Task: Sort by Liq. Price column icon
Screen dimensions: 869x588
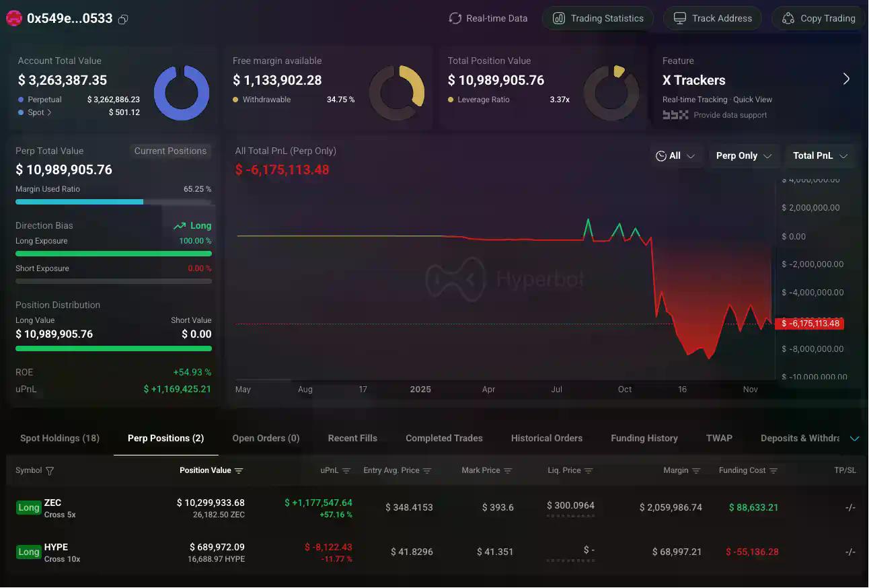Action: point(589,471)
